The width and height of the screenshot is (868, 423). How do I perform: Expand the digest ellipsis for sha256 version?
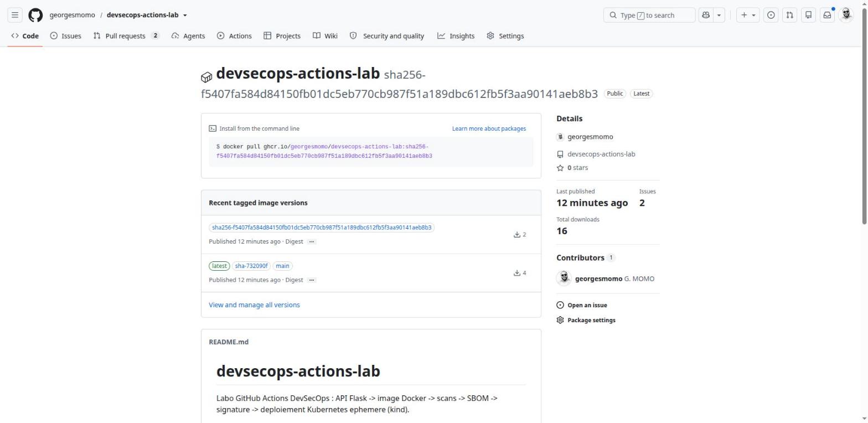tap(312, 241)
